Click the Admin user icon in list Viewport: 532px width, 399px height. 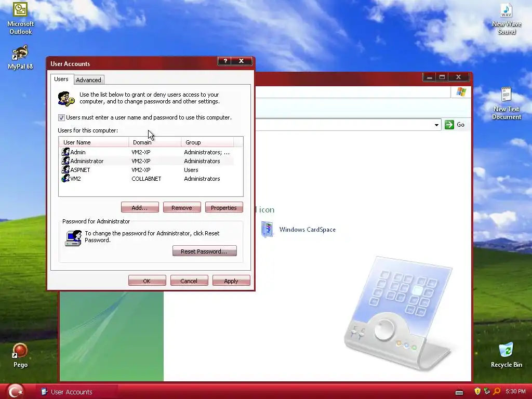(65, 152)
